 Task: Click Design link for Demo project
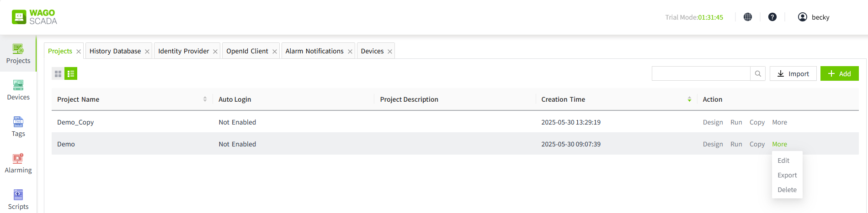pos(713,144)
